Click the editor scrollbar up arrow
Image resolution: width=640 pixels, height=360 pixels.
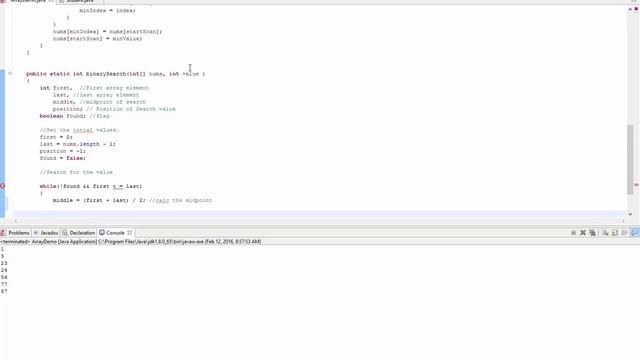pos(630,9)
